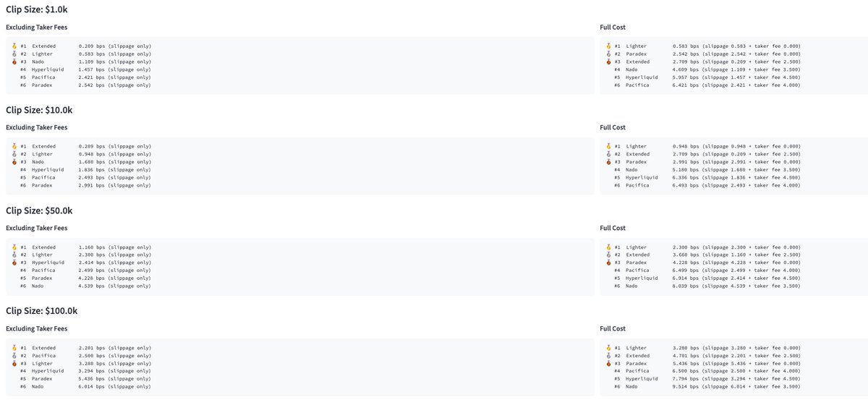
Task: Click 'Excluding Taker Fees' under Clip Size $1.0k
Action: [x=37, y=27]
